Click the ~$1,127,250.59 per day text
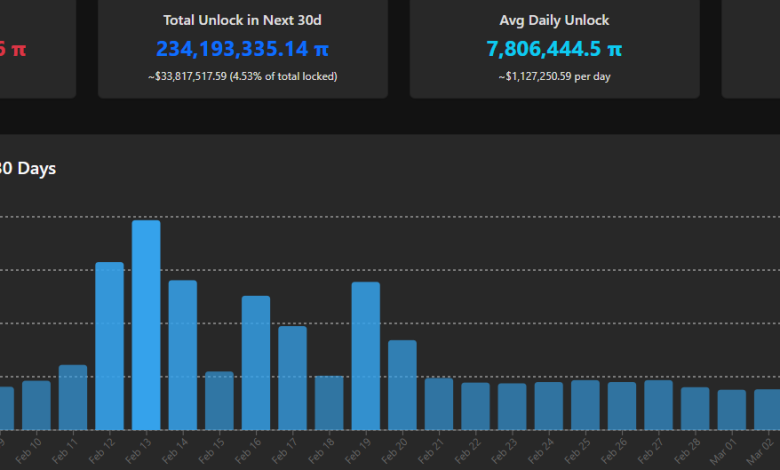The width and height of the screenshot is (780, 470). [x=553, y=76]
